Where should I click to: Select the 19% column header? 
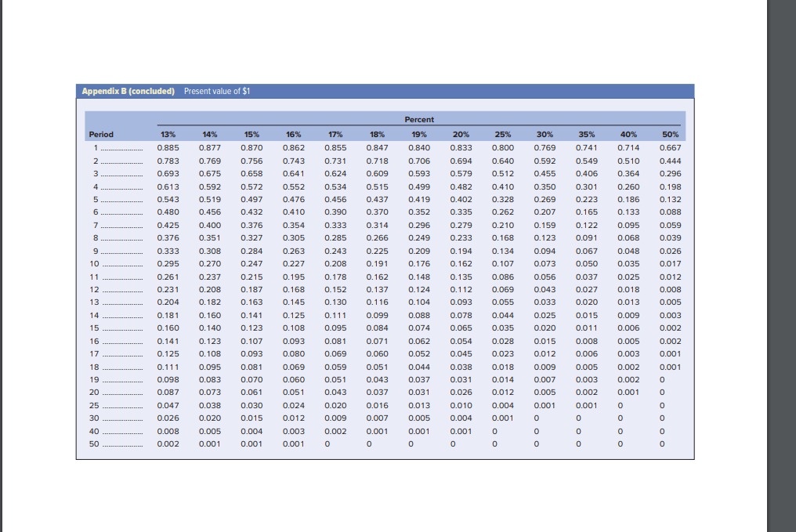[419, 135]
